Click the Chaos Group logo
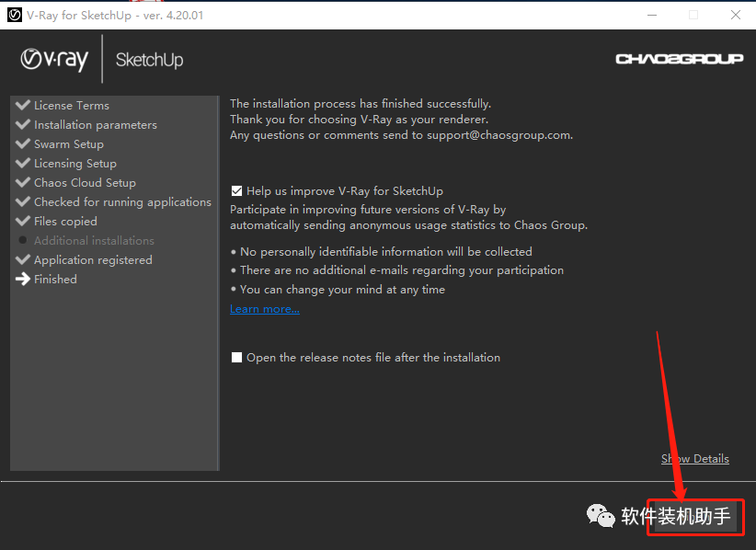This screenshot has width=756, height=550. click(x=680, y=59)
